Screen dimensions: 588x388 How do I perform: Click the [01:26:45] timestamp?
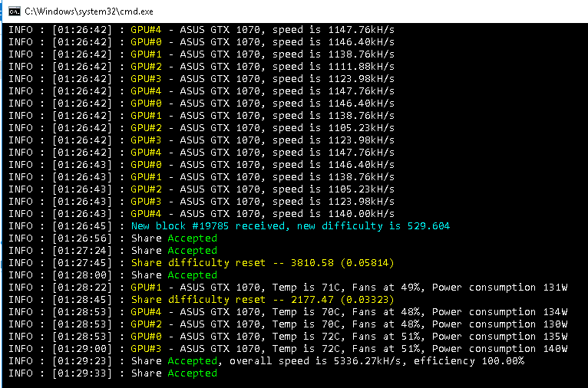pos(82,226)
